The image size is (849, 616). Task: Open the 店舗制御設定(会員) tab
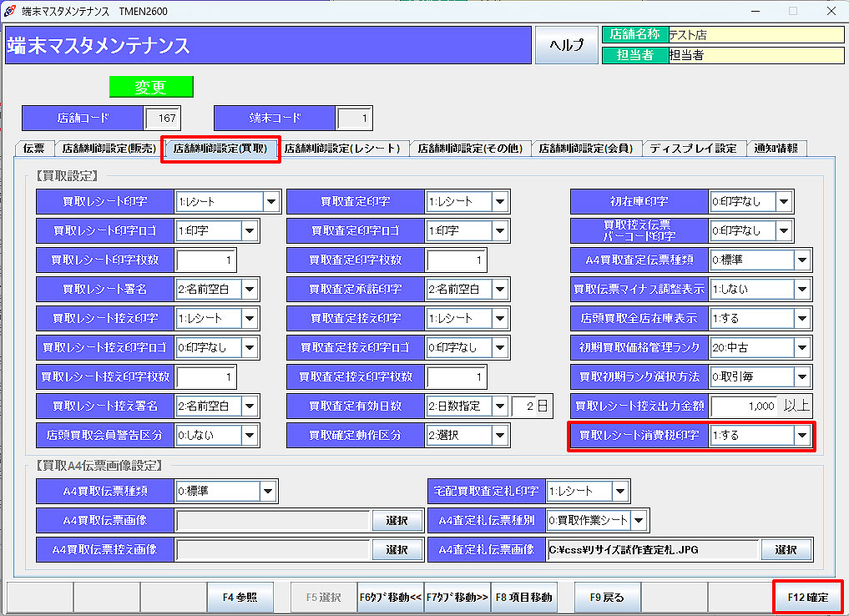tap(585, 149)
